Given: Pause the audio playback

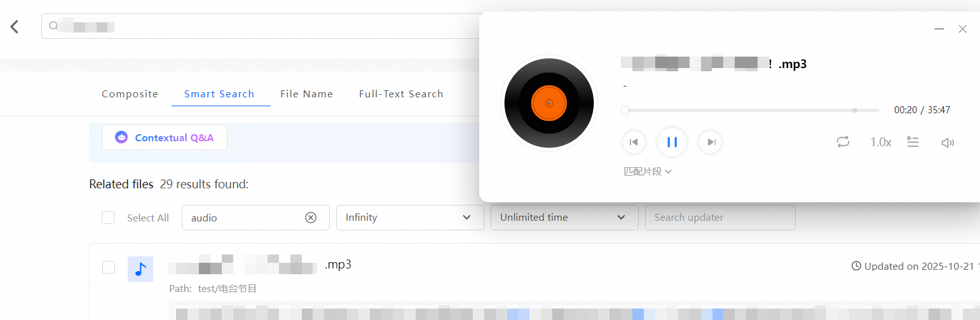Looking at the screenshot, I should click(x=672, y=142).
